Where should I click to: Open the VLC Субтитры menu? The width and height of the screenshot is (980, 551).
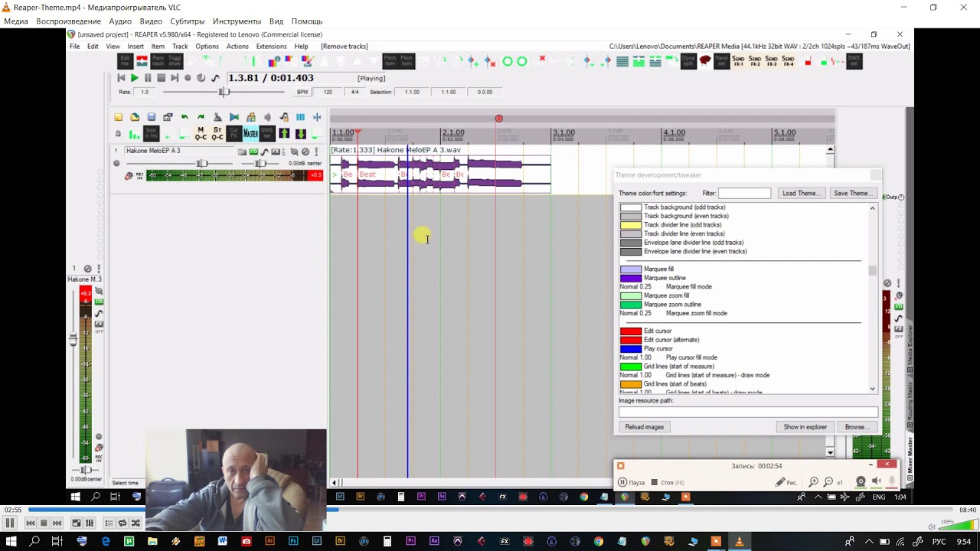187,21
